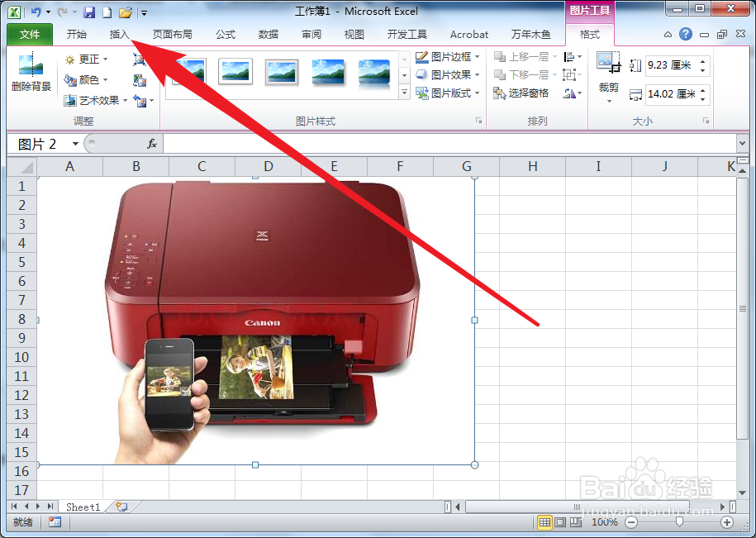Open the Color (颜色) dropdown

point(86,79)
